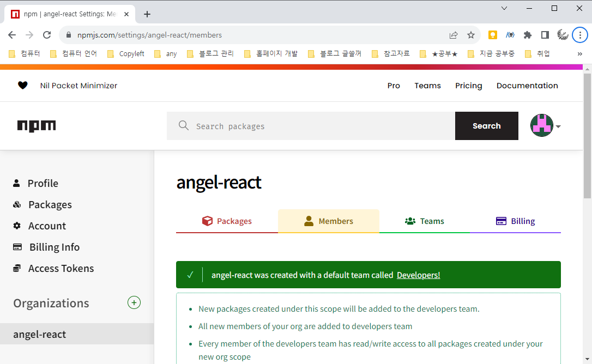Click the black Search button
This screenshot has height=364, width=592.
tap(487, 126)
